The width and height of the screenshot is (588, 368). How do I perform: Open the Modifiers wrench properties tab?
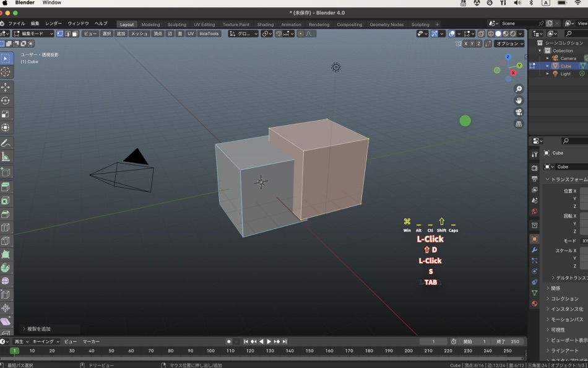point(535,250)
